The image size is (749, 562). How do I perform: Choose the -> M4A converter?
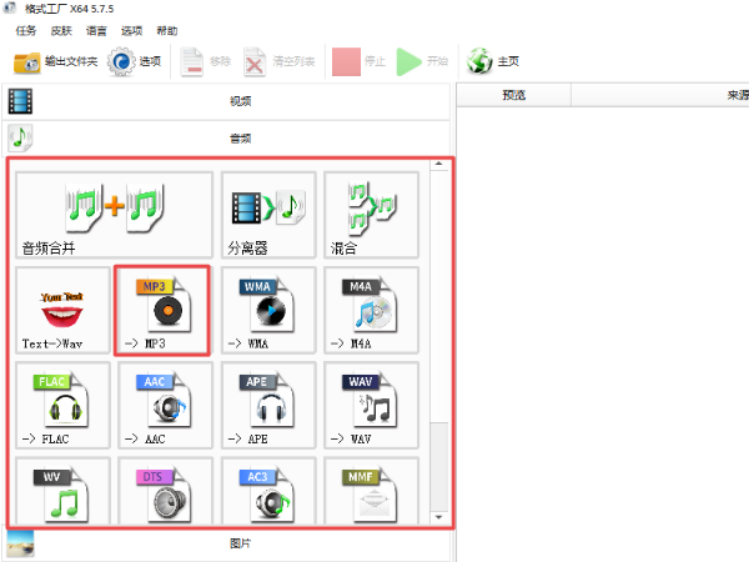(x=371, y=310)
